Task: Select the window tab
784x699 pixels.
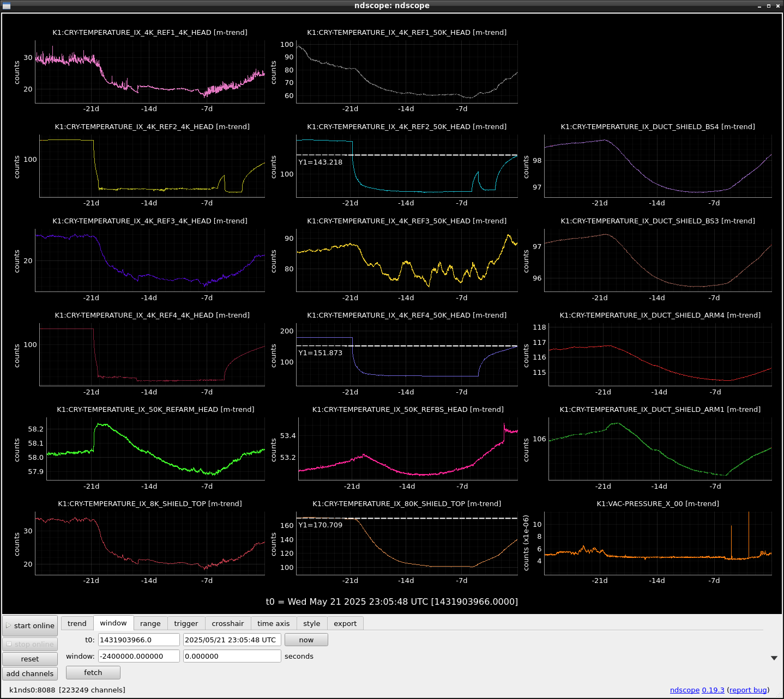Action: click(x=113, y=623)
